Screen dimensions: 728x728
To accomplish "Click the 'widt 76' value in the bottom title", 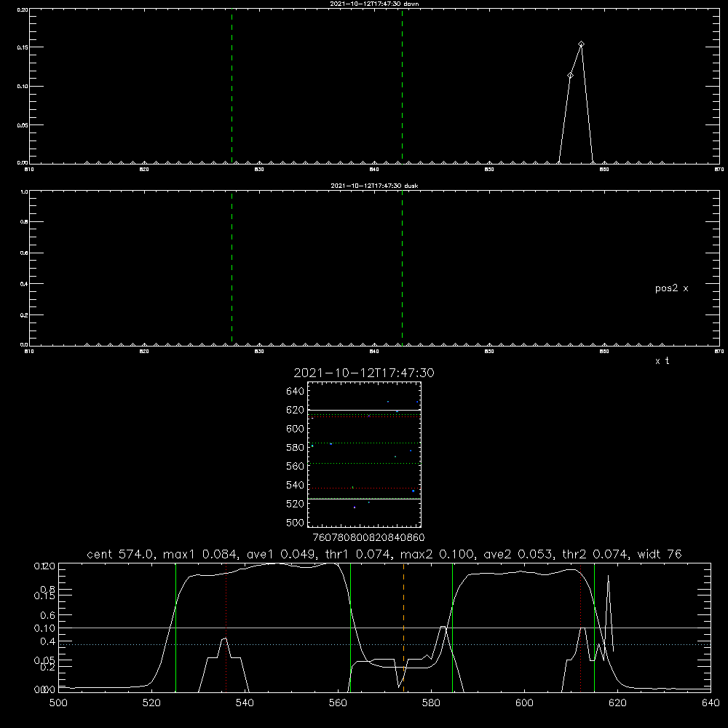I will click(660, 554).
